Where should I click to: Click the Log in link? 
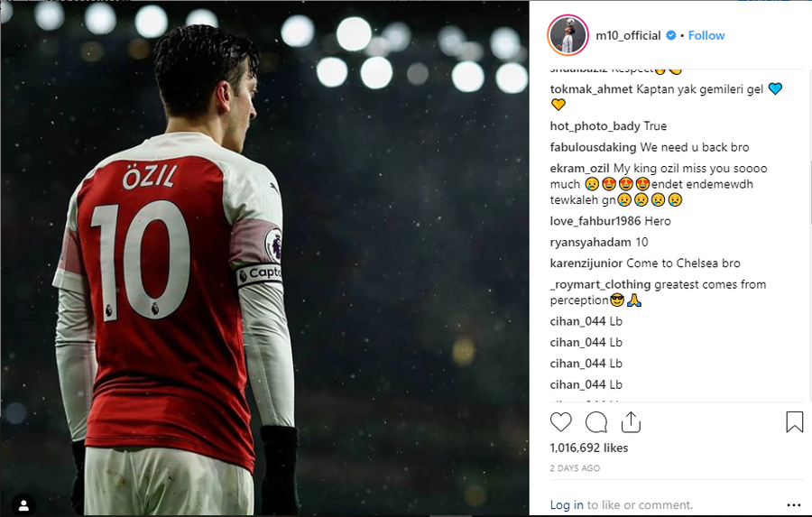pyautogui.click(x=567, y=505)
